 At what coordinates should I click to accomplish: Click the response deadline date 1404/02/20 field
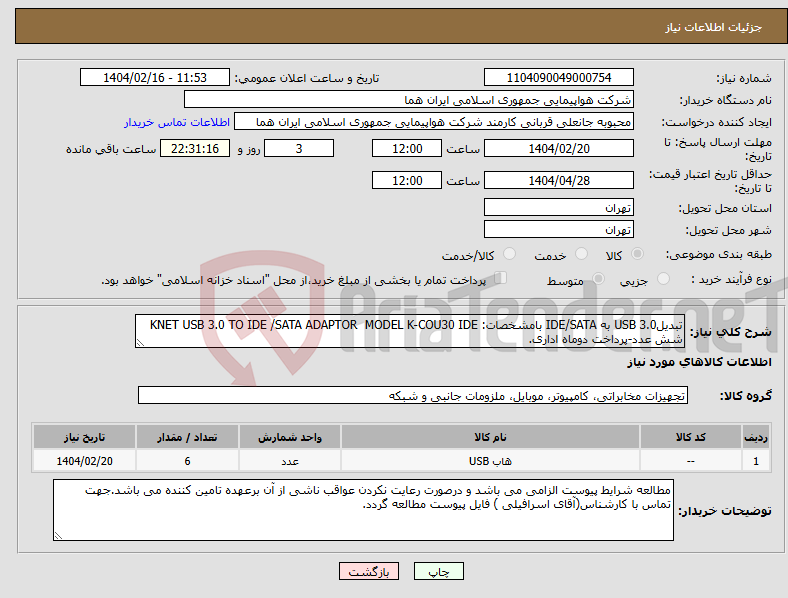pyautogui.click(x=558, y=148)
